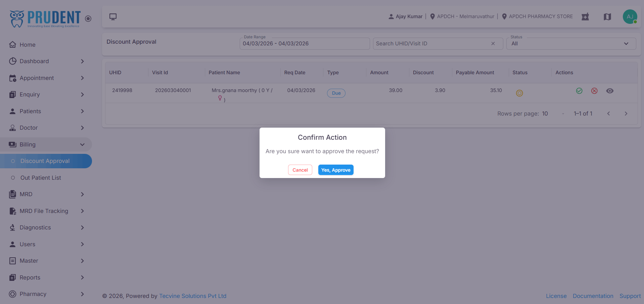Expand the Enquiry menu chevron
The width and height of the screenshot is (644, 304).
82,94
